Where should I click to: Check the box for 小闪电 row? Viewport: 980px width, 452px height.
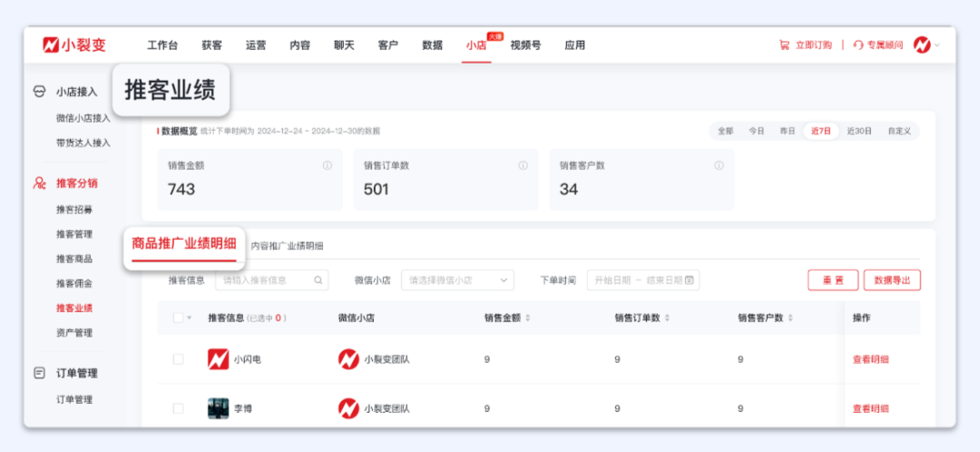coord(178,359)
